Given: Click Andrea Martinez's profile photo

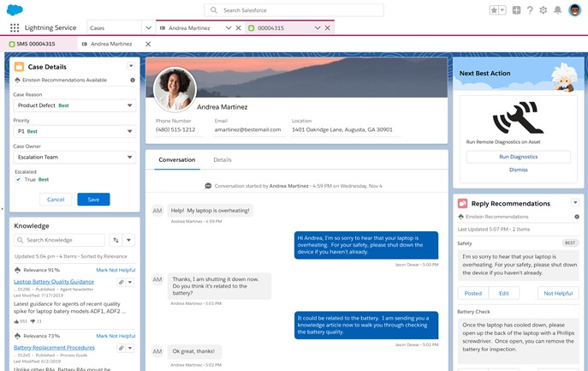Looking at the screenshot, I should tap(175, 89).
